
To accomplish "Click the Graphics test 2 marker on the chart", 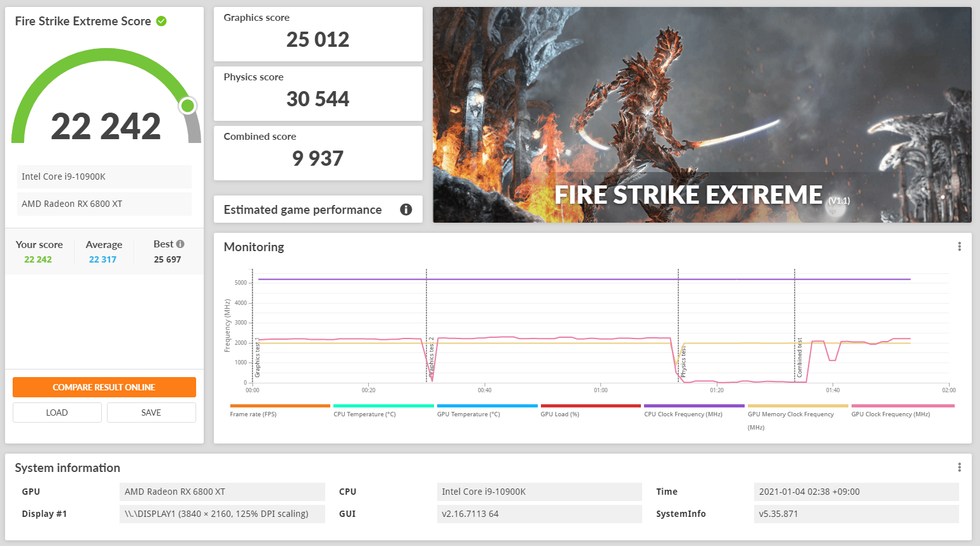I will pos(431,357).
